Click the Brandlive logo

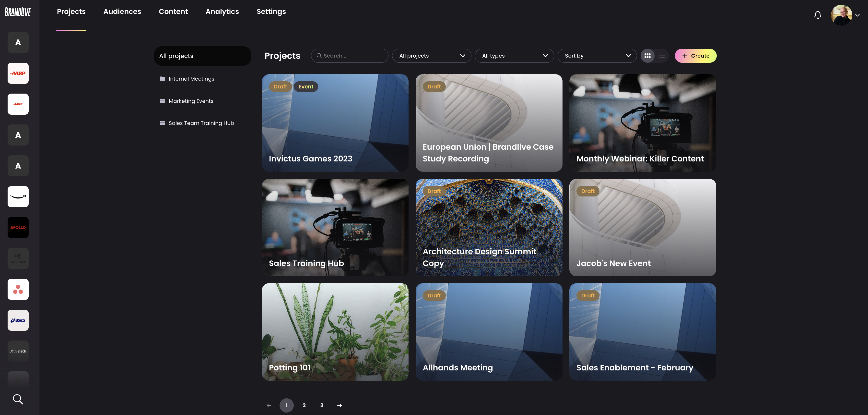click(18, 12)
